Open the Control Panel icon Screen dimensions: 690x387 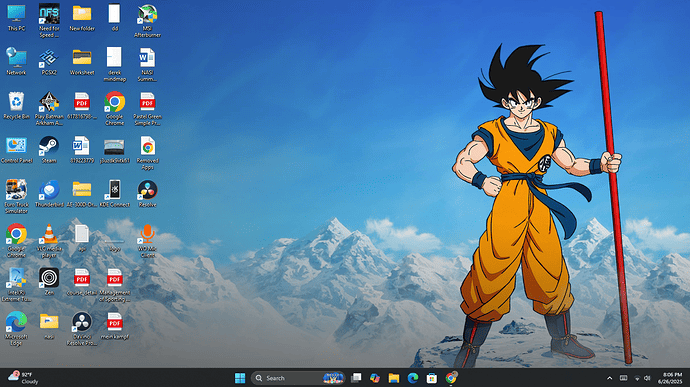pos(16,150)
